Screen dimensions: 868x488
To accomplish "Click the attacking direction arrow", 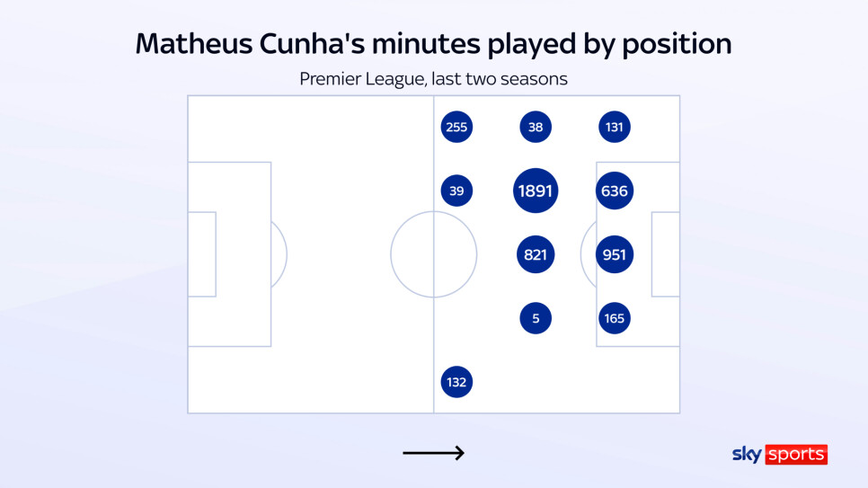I will pyautogui.click(x=433, y=453).
